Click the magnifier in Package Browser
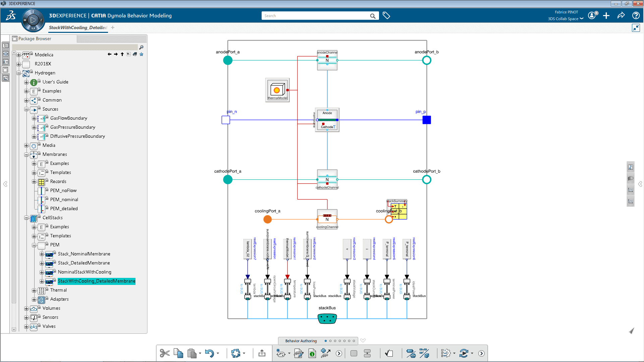644x362 pixels. 141,47
